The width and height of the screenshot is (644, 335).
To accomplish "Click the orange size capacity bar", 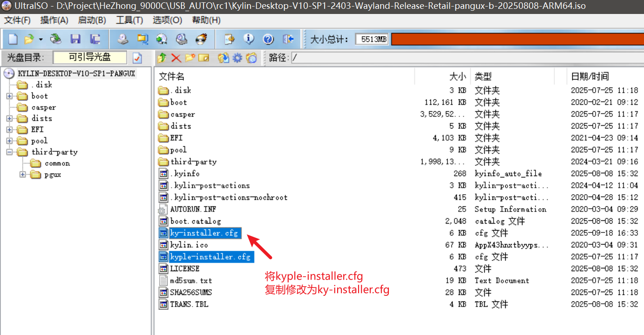I will [x=517, y=39].
